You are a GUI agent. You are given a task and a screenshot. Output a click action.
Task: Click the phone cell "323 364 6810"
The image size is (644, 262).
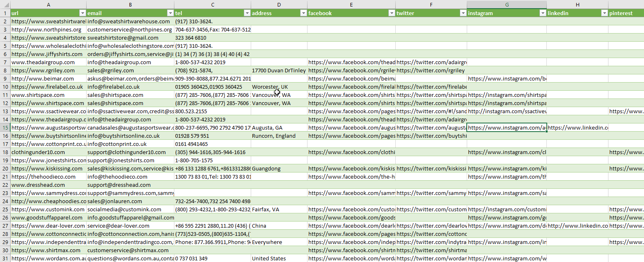[213, 38]
